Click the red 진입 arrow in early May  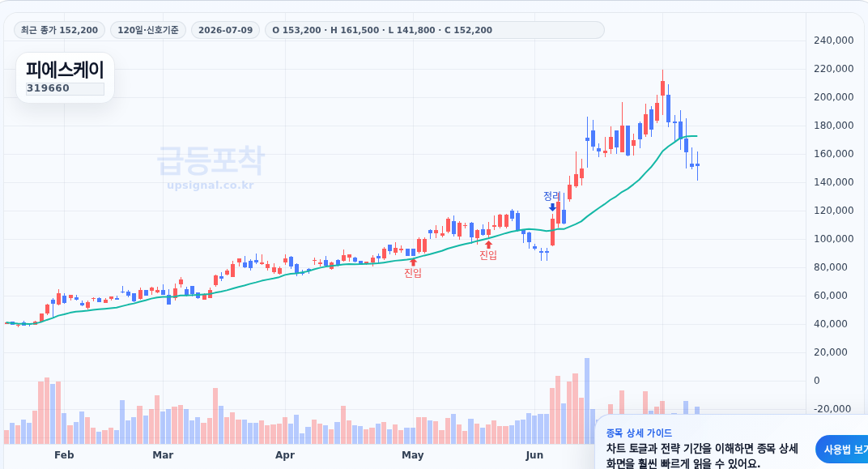click(412, 262)
